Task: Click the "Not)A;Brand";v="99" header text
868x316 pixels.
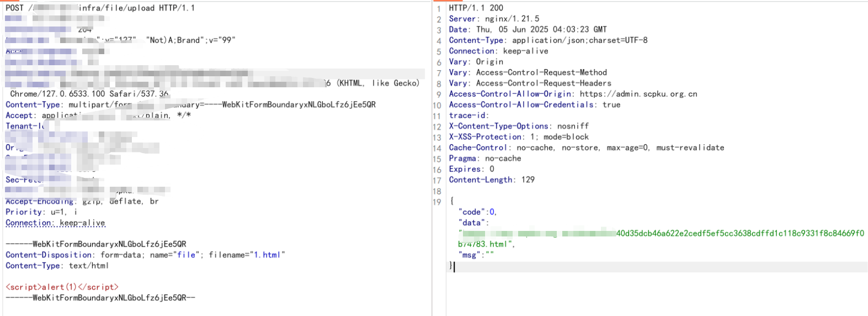Action: [x=191, y=40]
